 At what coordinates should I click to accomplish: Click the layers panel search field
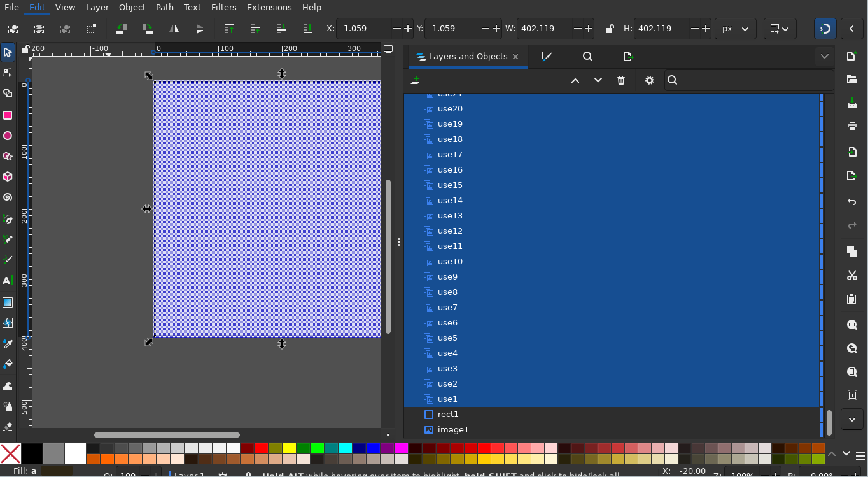(x=749, y=80)
